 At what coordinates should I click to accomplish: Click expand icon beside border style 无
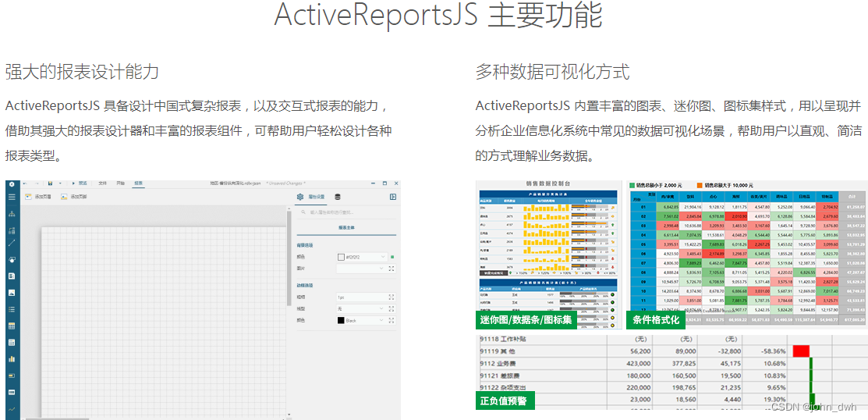[392, 308]
